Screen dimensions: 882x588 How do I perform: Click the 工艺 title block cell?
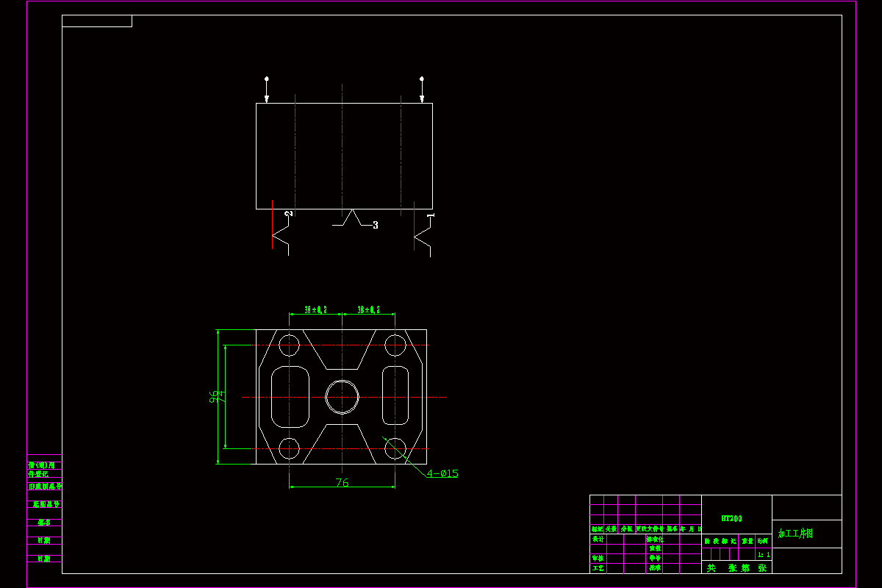click(x=598, y=568)
